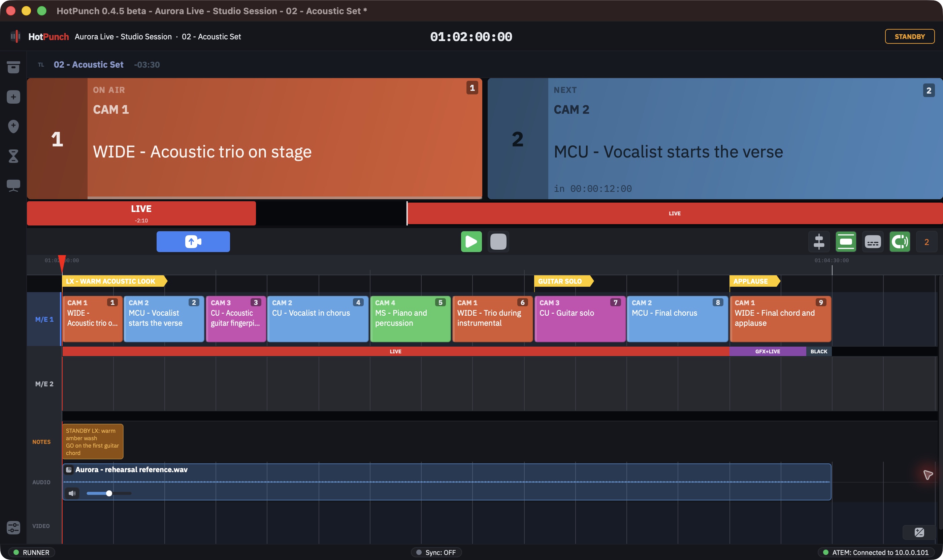Viewport: 943px width, 560px height.
Task: Click the orange number 2 button
Action: 926,242
